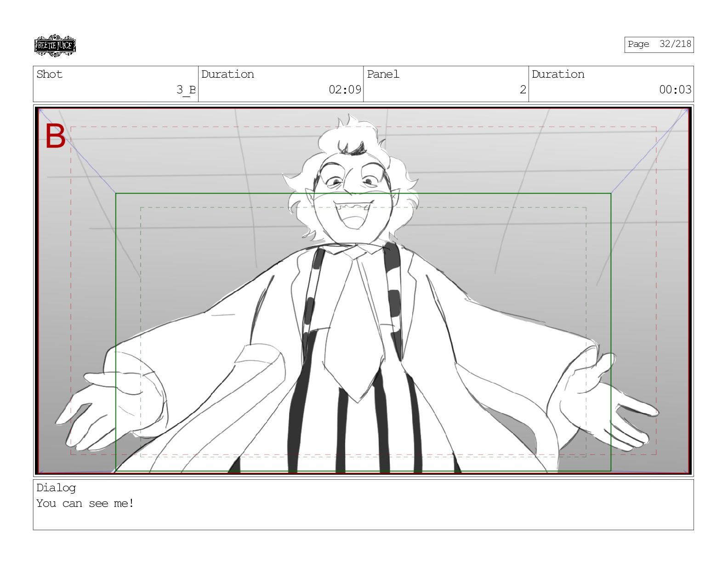The height and width of the screenshot is (563, 728).
Task: Click the panel number 2
Action: coord(523,90)
